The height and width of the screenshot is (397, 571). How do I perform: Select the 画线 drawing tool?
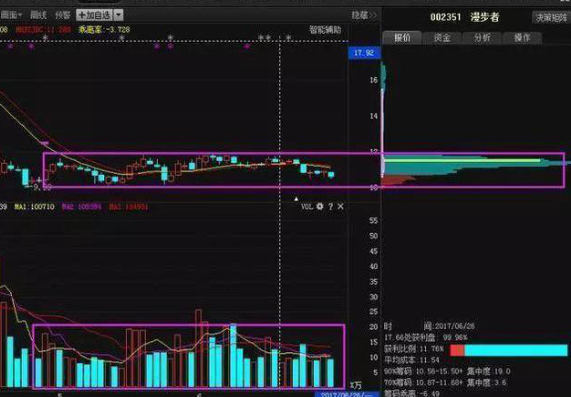coord(38,15)
